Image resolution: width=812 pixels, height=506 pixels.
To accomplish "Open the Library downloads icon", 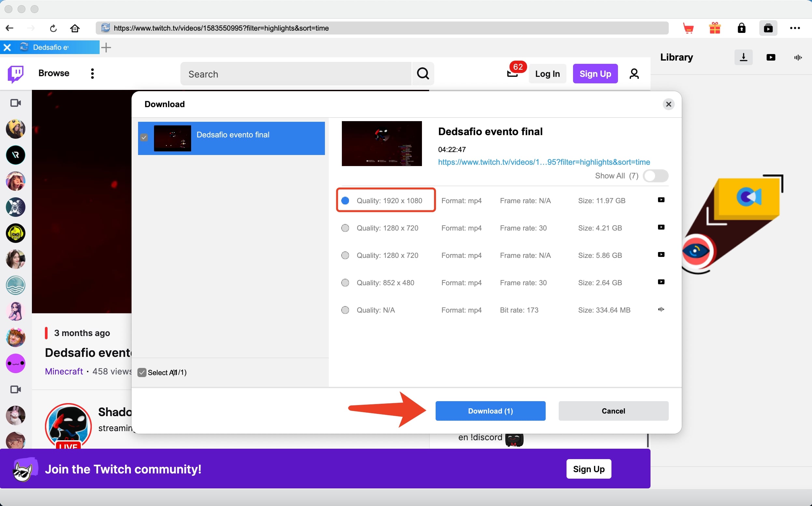I will click(743, 58).
